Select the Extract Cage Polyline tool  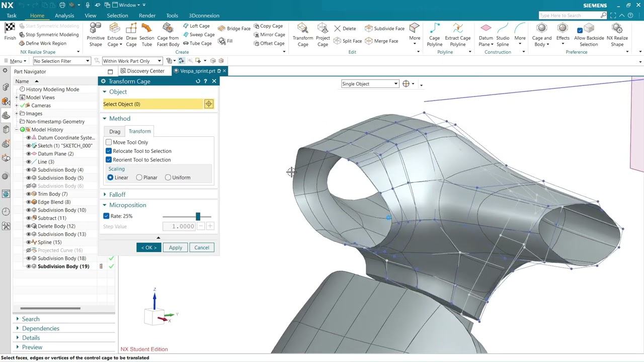458,34
